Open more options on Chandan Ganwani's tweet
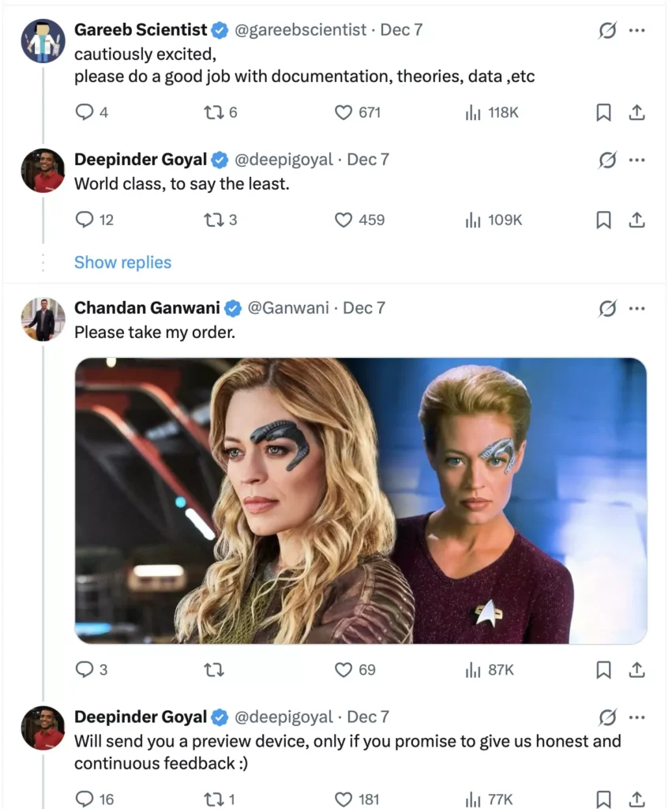This screenshot has width=672, height=809. coord(636,308)
